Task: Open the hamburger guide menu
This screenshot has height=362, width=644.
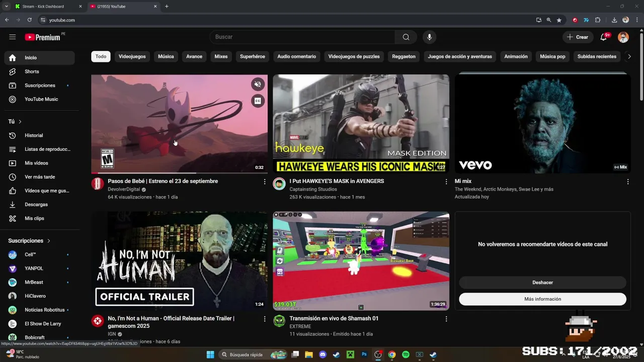Action: coord(13,37)
